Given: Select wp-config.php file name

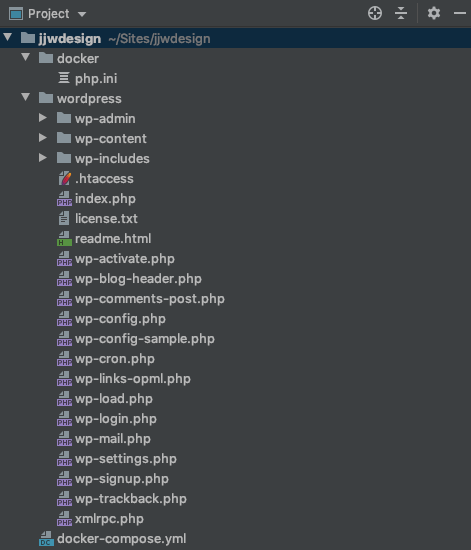Looking at the screenshot, I should click(120, 319).
